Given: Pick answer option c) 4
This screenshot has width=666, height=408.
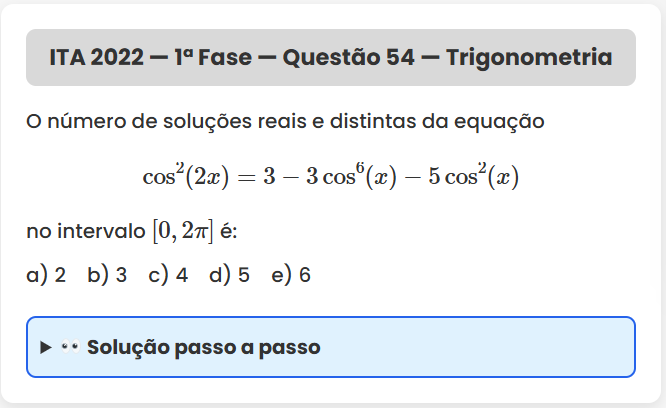Looking at the screenshot, I should (168, 275).
